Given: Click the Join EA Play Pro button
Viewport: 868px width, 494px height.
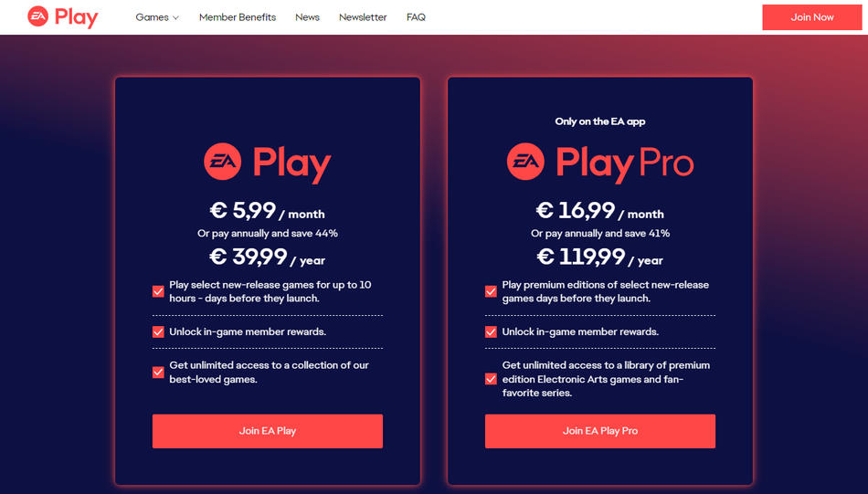Looking at the screenshot, I should (x=599, y=431).
